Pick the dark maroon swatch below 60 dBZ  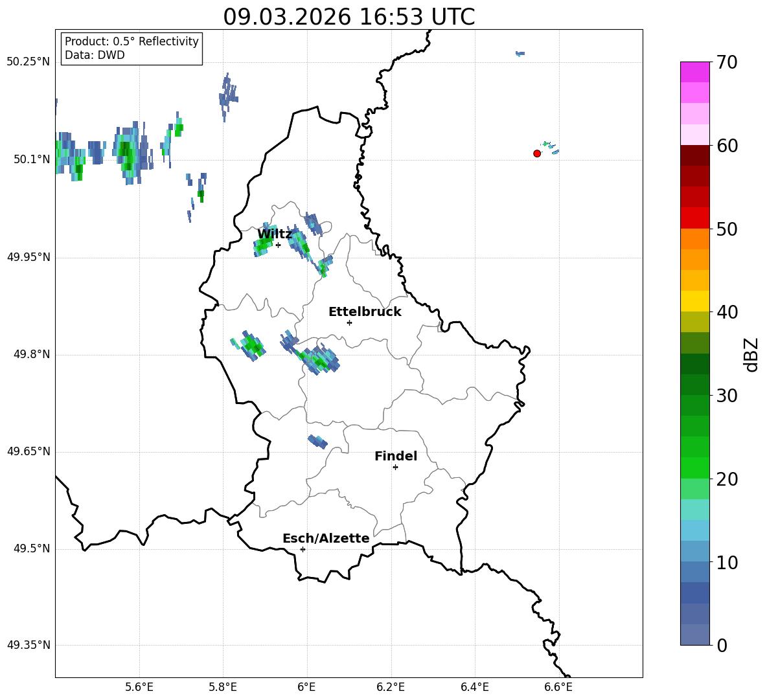(x=694, y=155)
